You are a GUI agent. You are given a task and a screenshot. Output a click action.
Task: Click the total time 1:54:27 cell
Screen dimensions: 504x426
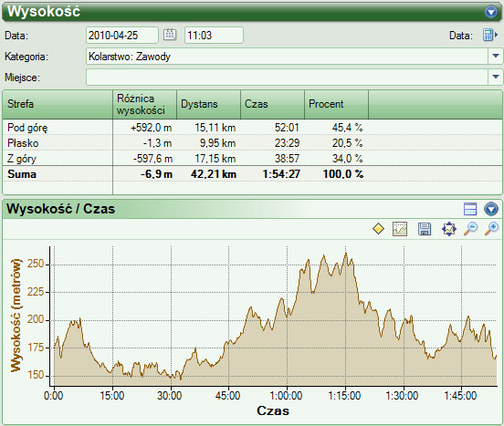click(x=281, y=174)
